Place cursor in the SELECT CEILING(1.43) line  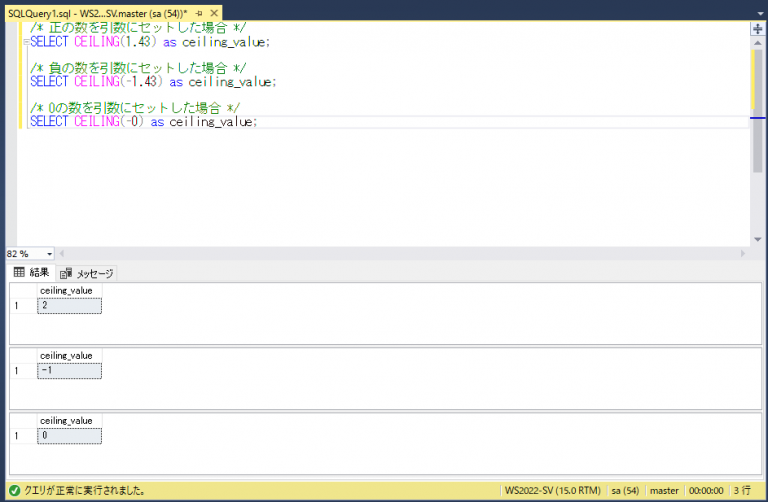pos(150,42)
